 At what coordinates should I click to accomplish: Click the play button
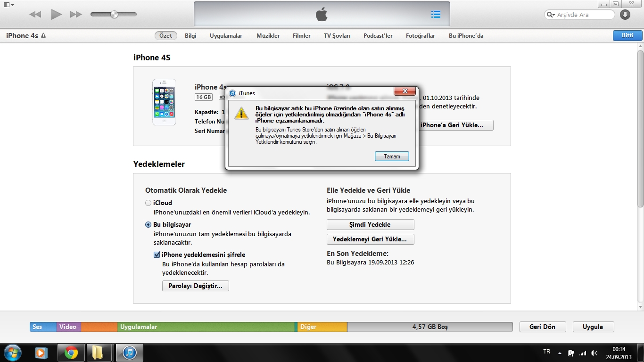coord(57,15)
